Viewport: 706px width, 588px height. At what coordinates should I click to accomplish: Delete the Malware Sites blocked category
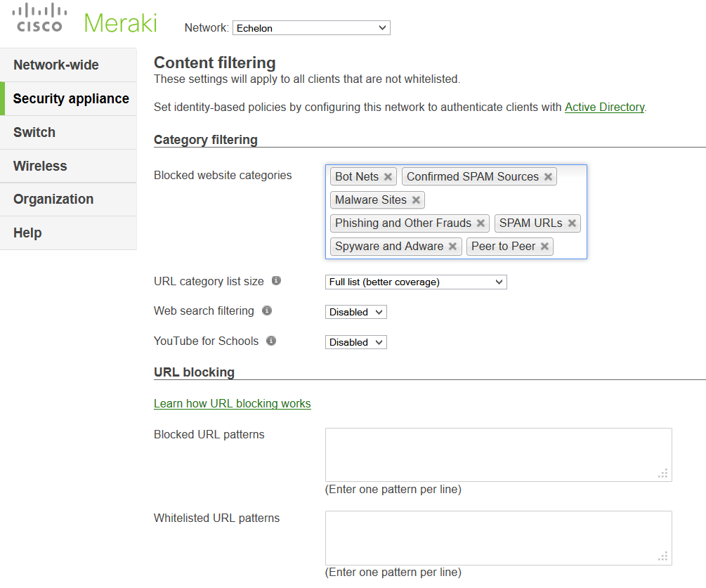point(416,200)
